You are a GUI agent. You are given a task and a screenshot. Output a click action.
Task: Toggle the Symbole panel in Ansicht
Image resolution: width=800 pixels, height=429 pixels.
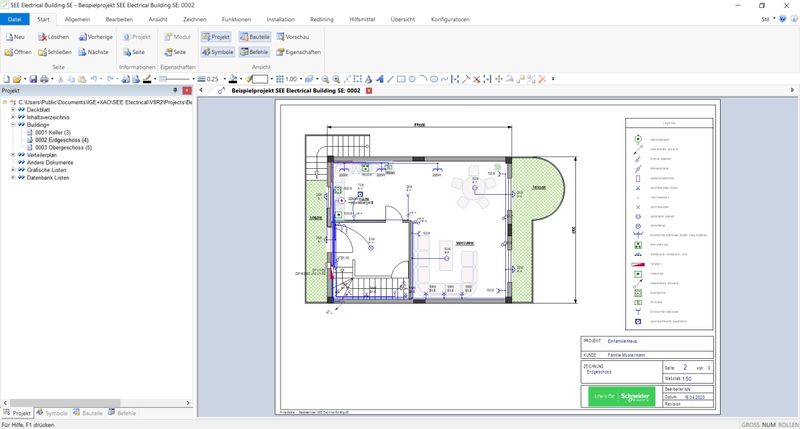216,52
